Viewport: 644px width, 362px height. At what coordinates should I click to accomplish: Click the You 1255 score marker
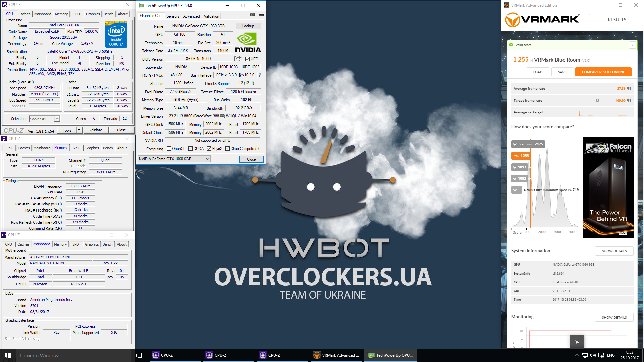521,156
